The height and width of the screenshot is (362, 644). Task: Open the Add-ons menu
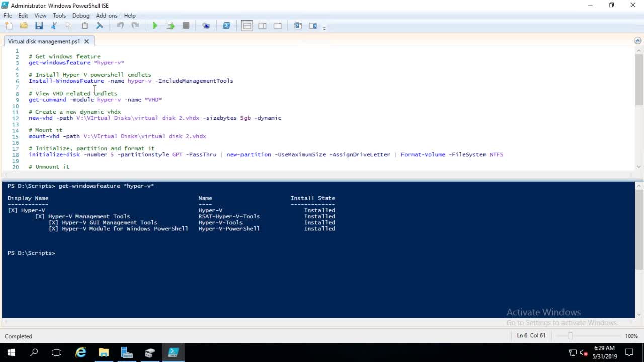pos(106,16)
